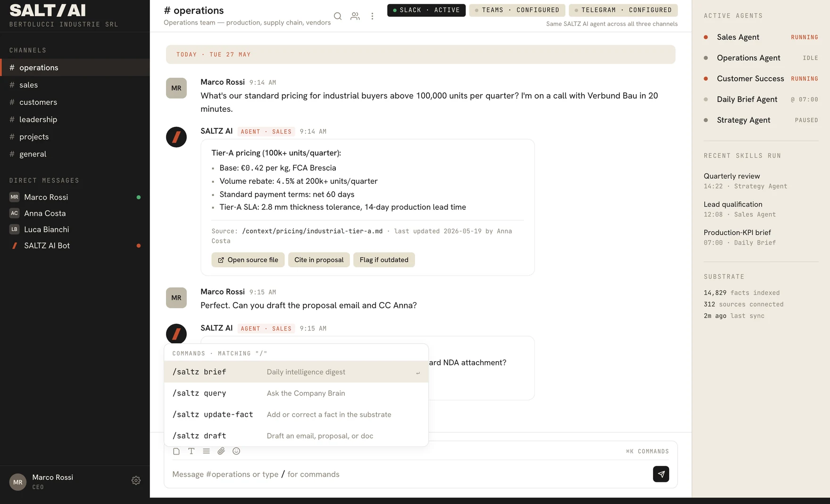Click Flag if outdated button
Screen dimensions: 830x504
(384, 260)
